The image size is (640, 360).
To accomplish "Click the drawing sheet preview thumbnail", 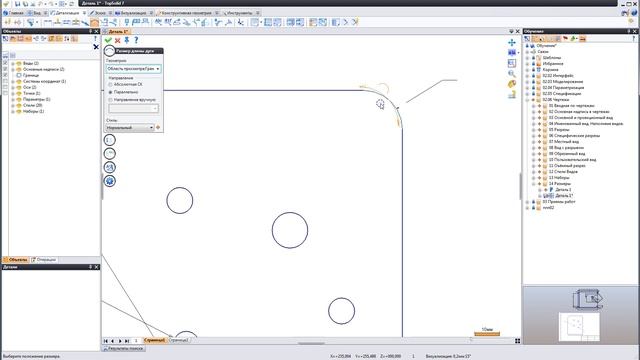I will (x=579, y=327).
